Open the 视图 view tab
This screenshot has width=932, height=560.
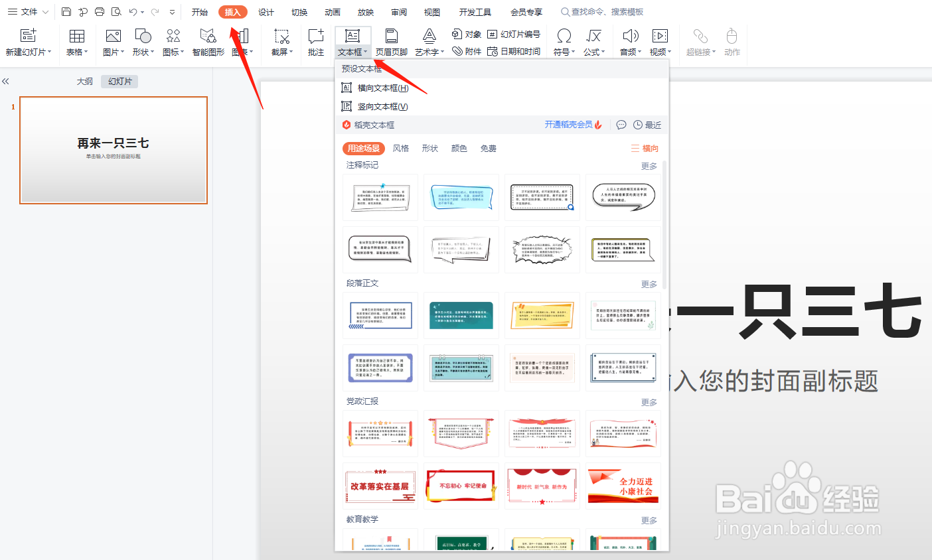pyautogui.click(x=432, y=12)
